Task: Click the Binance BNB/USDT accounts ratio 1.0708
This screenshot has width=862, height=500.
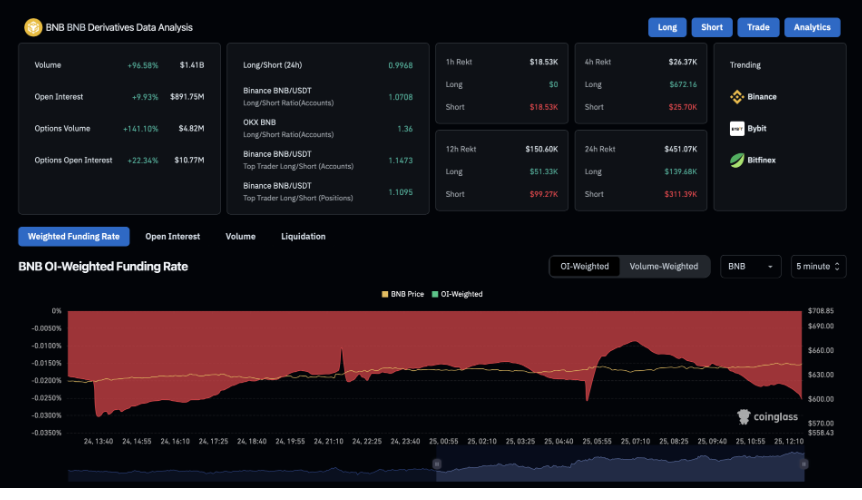Action: tap(400, 97)
